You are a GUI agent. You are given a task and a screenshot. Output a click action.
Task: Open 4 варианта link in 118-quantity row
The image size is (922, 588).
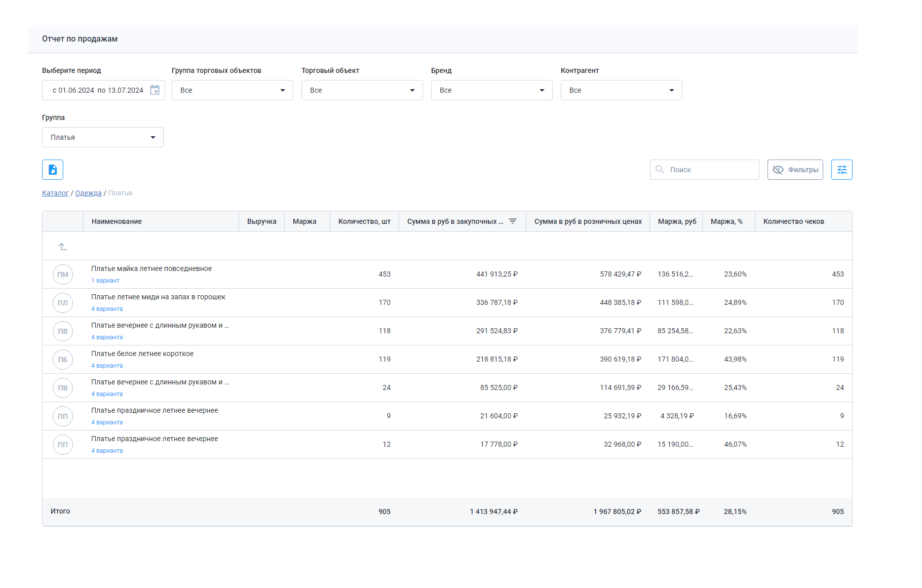pyautogui.click(x=107, y=337)
